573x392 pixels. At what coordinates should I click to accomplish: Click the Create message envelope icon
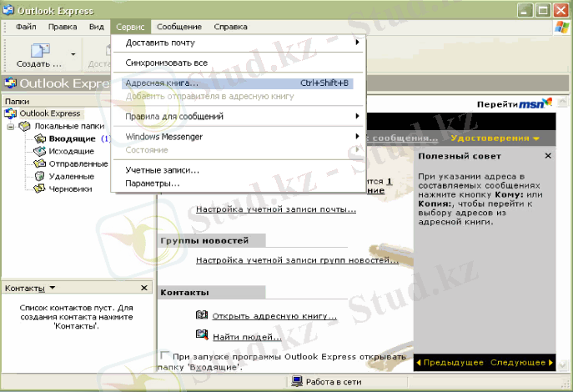[x=39, y=50]
